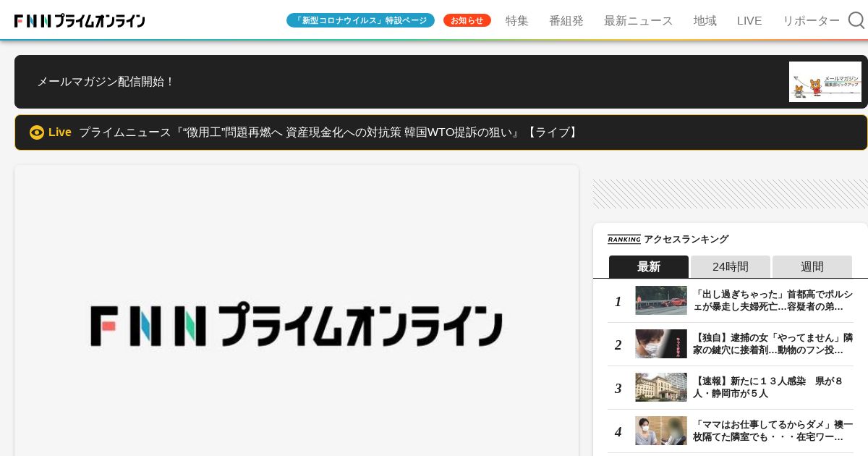
Task: Click the rank 4 blurred person thumbnail
Action: pyautogui.click(x=661, y=431)
